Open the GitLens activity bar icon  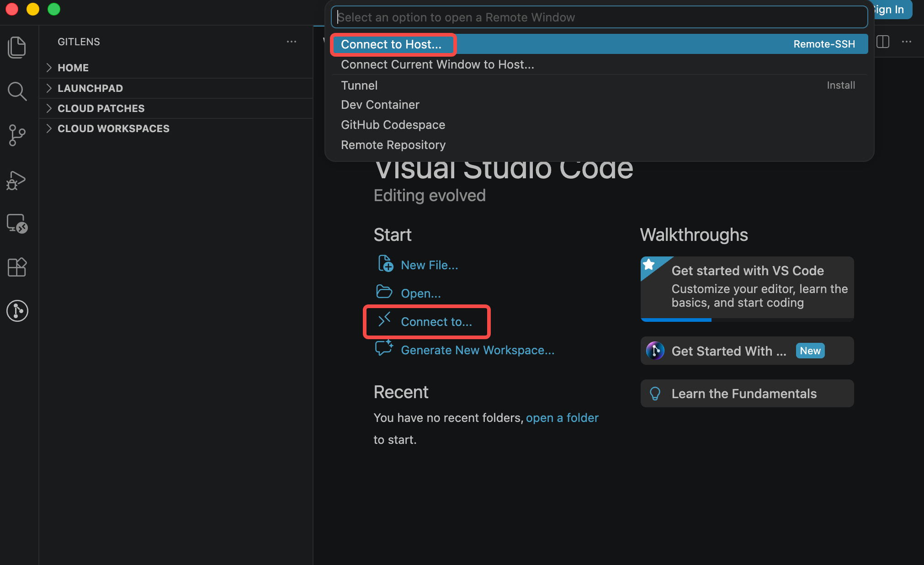[17, 311]
